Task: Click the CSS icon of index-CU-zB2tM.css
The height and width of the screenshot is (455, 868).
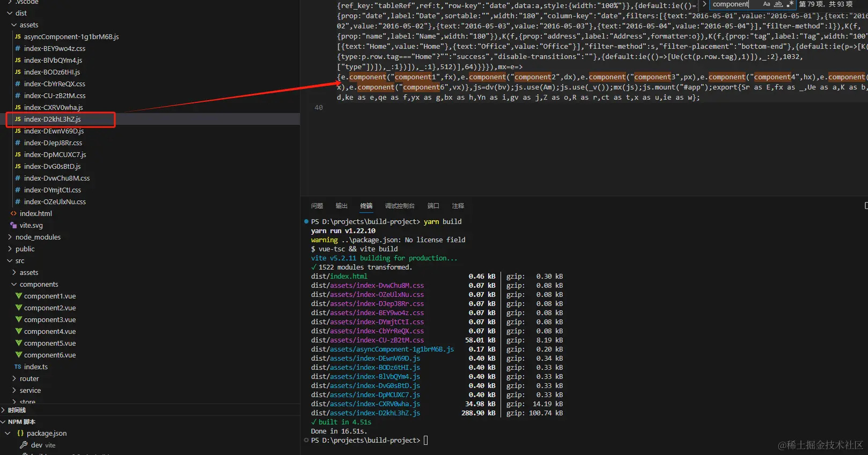Action: point(18,95)
